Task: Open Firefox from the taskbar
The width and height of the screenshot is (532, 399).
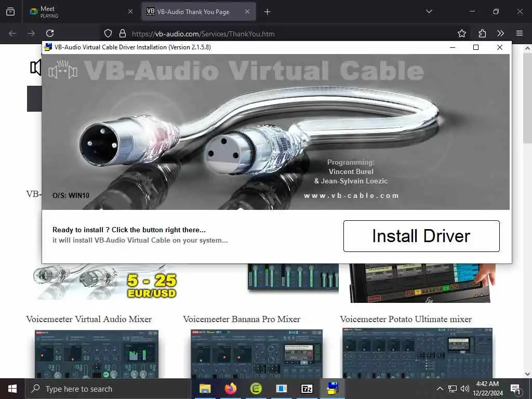Action: tap(230, 389)
